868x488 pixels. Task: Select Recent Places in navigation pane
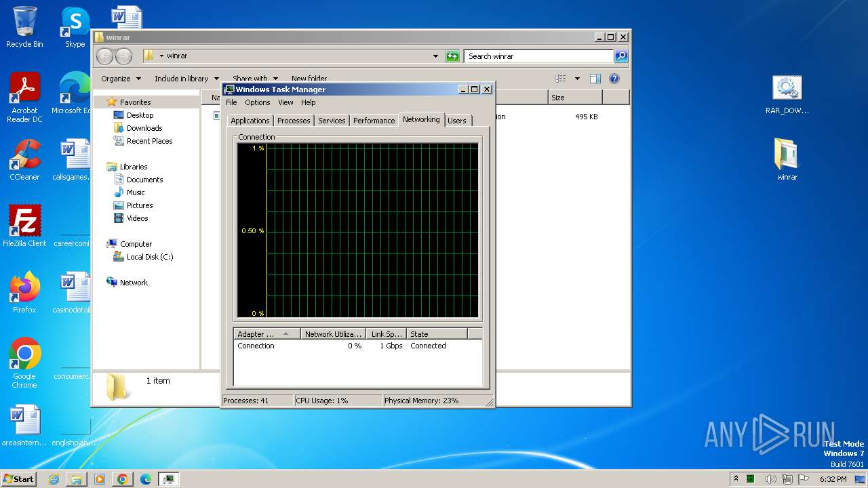coord(149,141)
